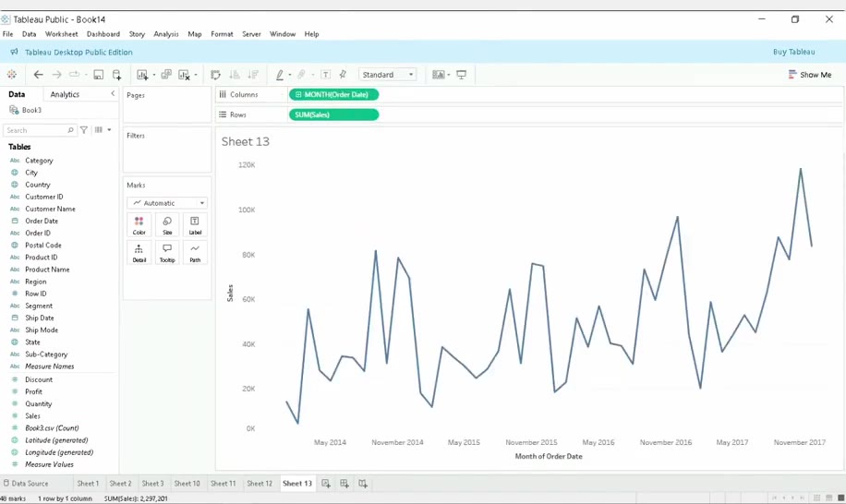Click the Tableau logo start icon
Image resolution: width=846 pixels, height=504 pixels.
click(x=11, y=75)
